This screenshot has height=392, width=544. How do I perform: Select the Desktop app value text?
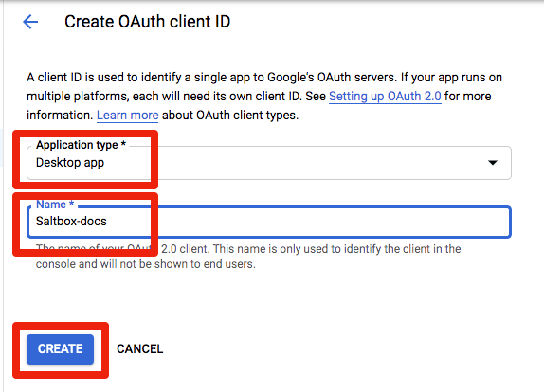point(70,163)
